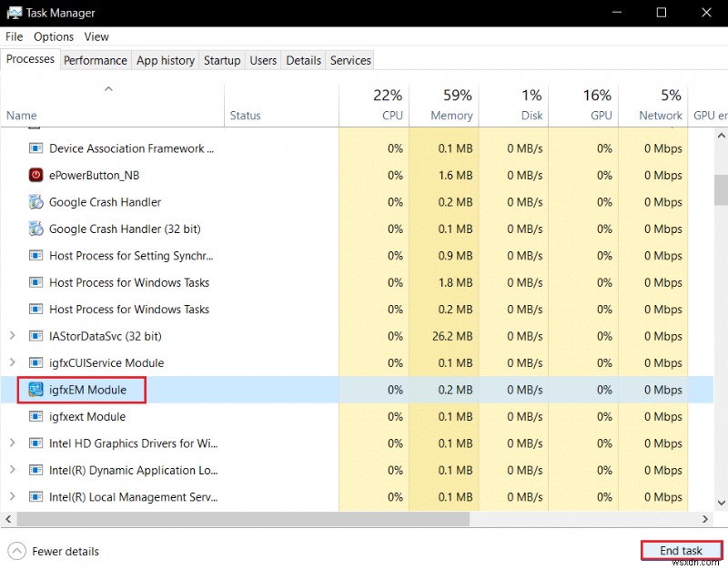Click the End task button
Screen dimensions: 728x570
click(681, 550)
